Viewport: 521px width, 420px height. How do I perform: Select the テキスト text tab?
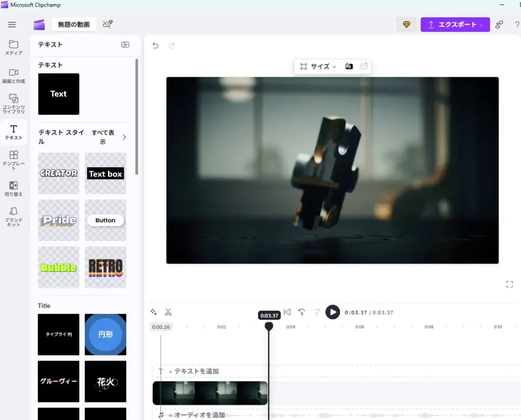[x=14, y=132]
